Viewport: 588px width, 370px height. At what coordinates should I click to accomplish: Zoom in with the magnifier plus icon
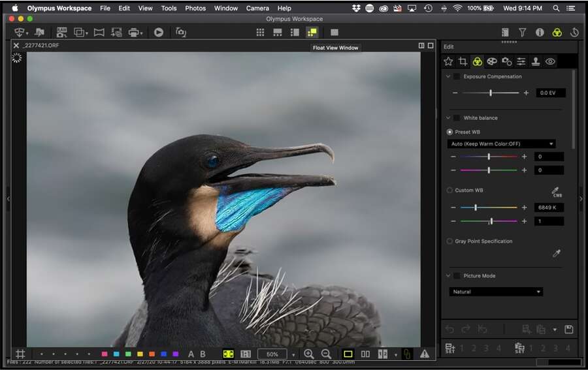pos(309,354)
